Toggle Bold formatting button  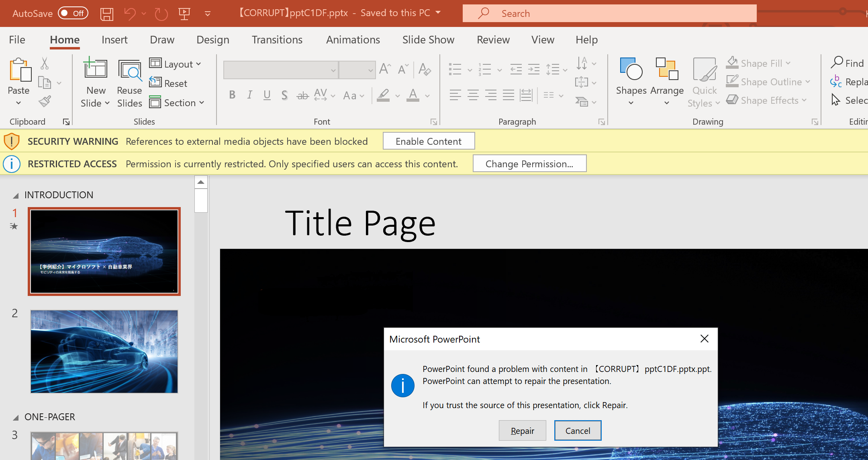[232, 95]
